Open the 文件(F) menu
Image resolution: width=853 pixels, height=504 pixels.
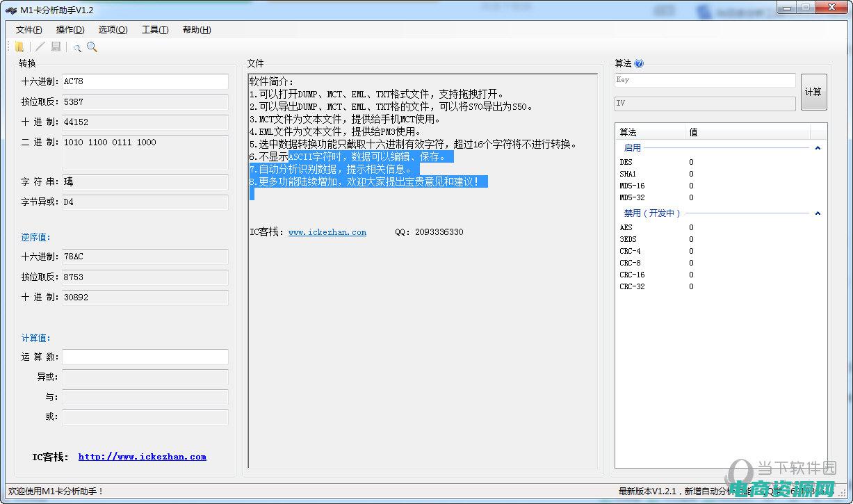tap(29, 30)
